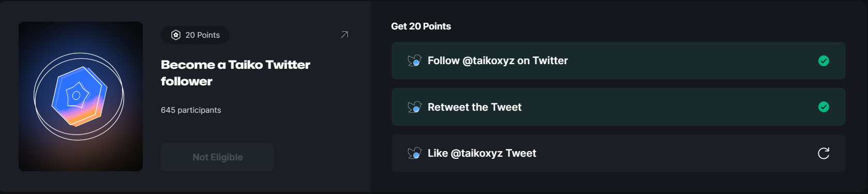Screen dimensions: 868x194
Task: Click the blue hexagon emblem inside the NFT artwork
Action: [79, 96]
